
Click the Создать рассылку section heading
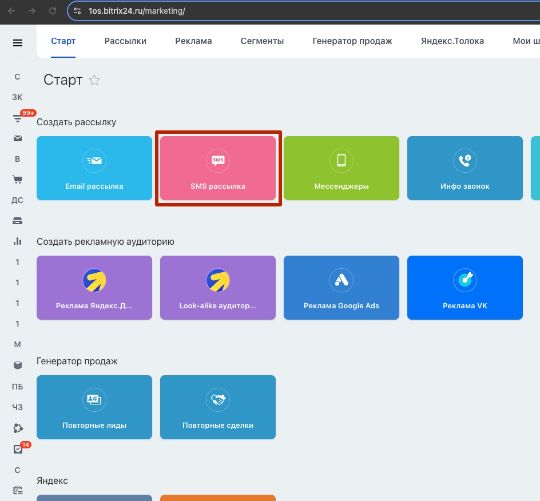point(76,122)
